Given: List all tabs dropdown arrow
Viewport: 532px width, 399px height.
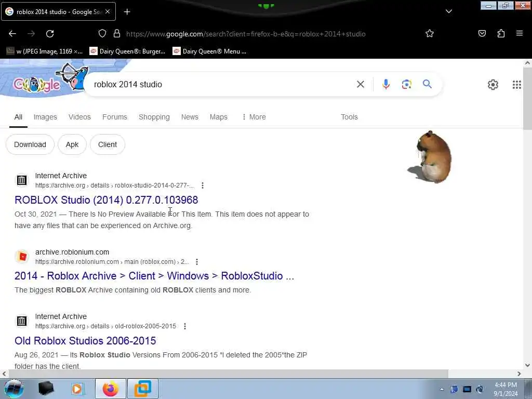Looking at the screenshot, I should (x=448, y=11).
